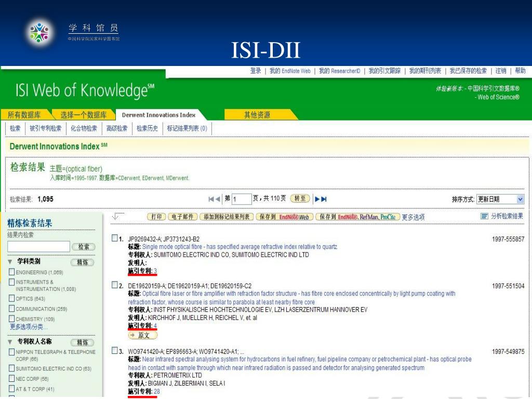The width and height of the screenshot is (532, 399).
Task: Open the sort order dropdown 更新日期
Action: pyautogui.click(x=500, y=199)
